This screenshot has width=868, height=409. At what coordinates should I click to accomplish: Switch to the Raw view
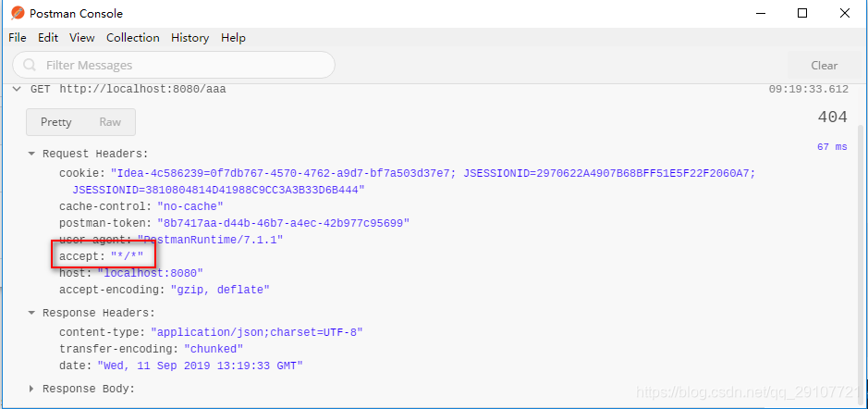(x=110, y=122)
